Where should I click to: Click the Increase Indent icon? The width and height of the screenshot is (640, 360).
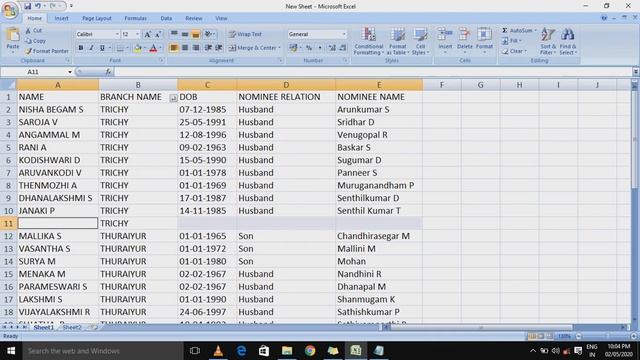click(219, 48)
